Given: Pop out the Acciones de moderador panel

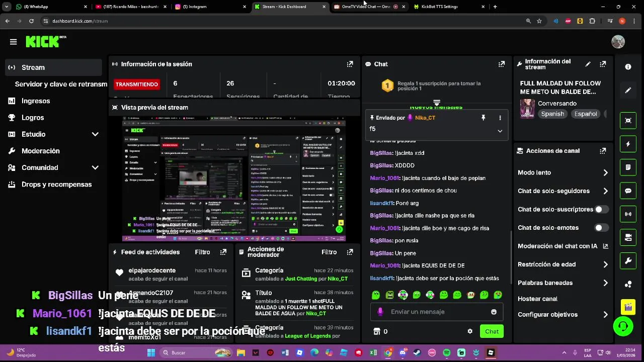Looking at the screenshot, I should tap(350, 252).
